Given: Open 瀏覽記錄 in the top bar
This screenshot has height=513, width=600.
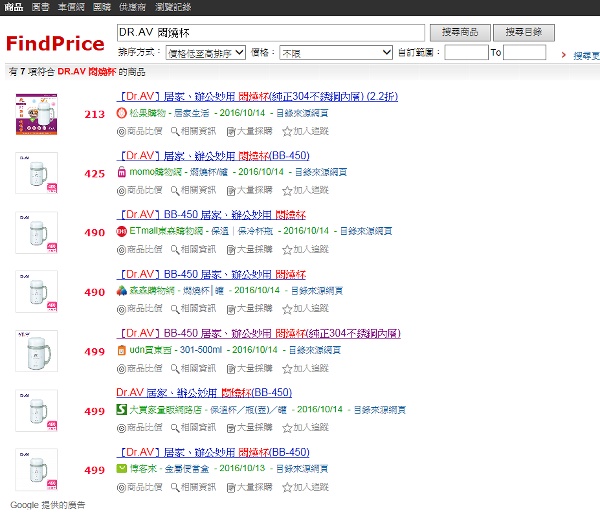Looking at the screenshot, I should pyautogui.click(x=173, y=7).
